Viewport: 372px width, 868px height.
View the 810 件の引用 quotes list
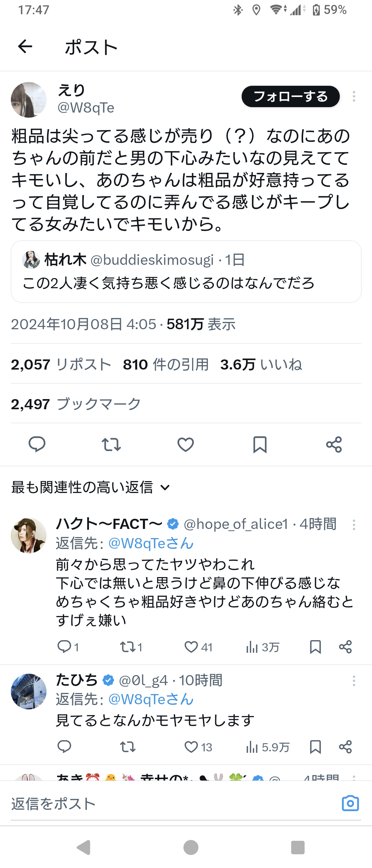(x=166, y=364)
